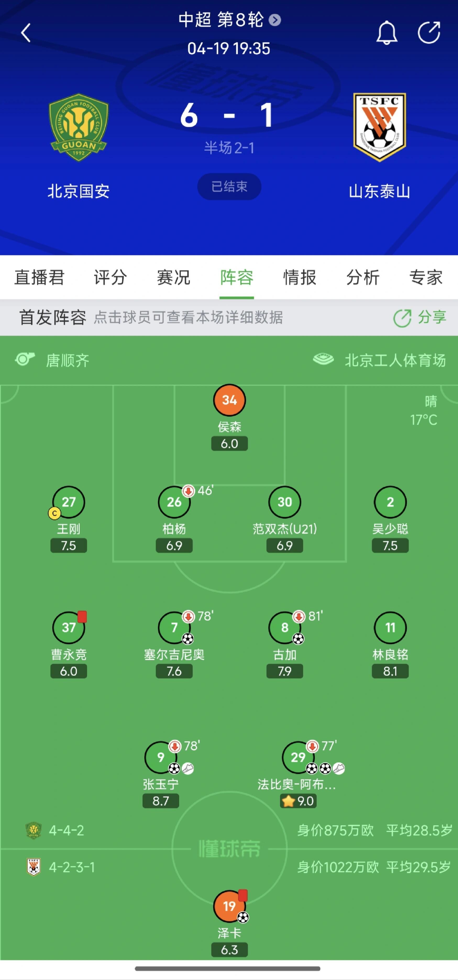Switch to the 评分 tab
This screenshot has height=980, width=458.
point(110,278)
